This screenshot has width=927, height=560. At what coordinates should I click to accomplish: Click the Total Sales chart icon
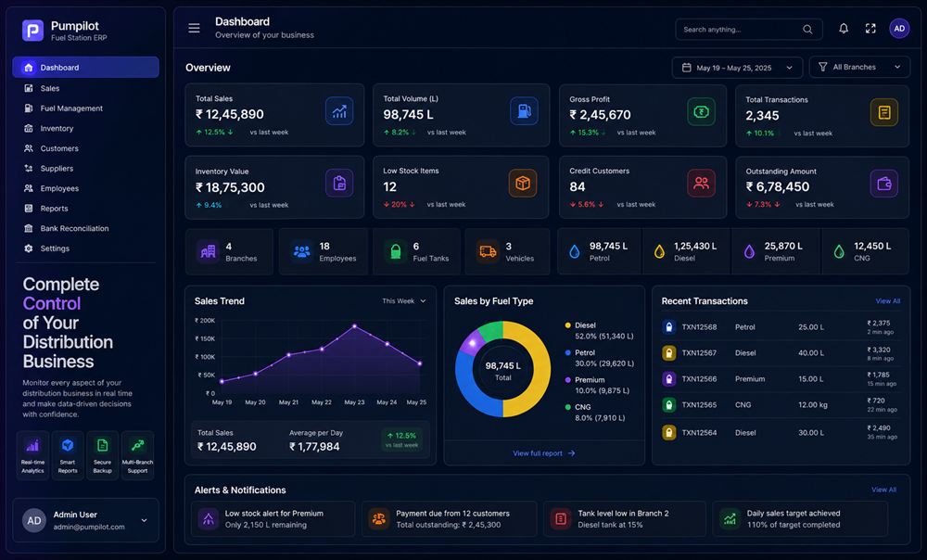(339, 111)
